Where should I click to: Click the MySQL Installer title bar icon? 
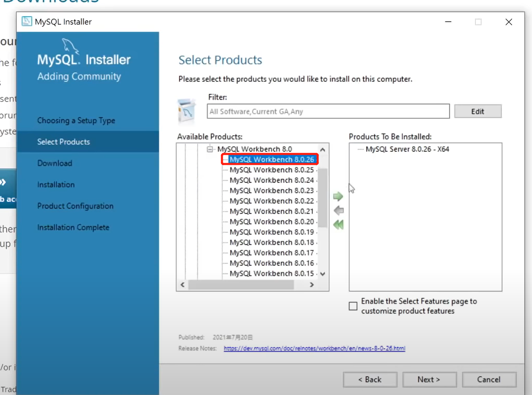coord(27,21)
